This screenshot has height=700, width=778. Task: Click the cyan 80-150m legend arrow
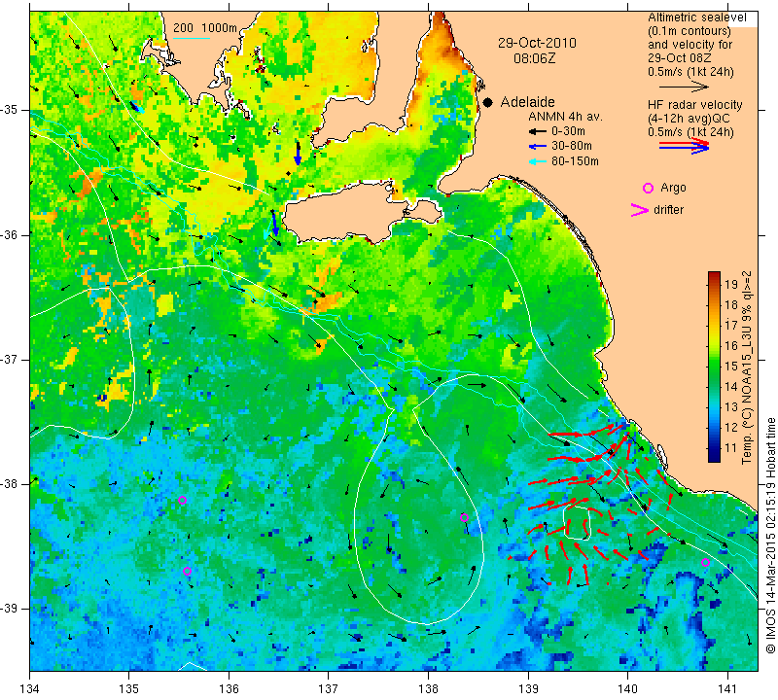click(537, 161)
